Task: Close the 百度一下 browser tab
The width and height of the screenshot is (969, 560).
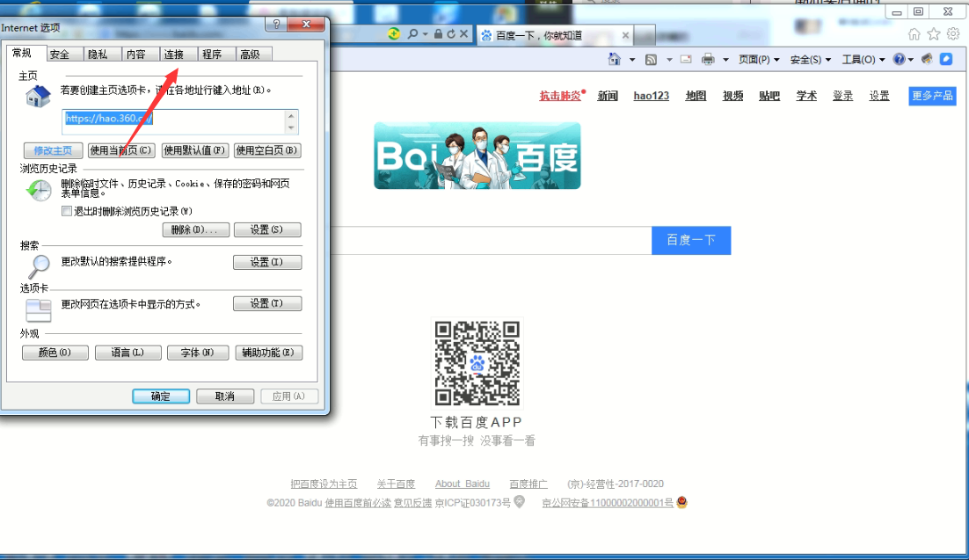Action: tap(625, 35)
